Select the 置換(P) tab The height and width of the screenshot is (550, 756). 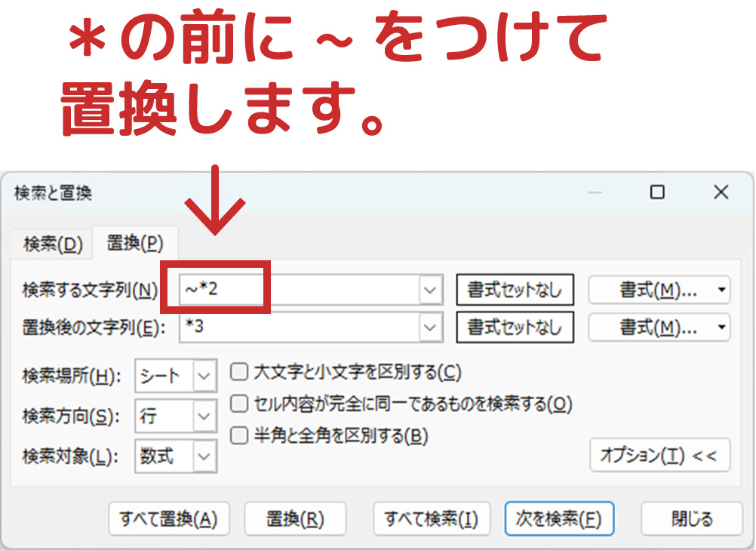point(134,244)
